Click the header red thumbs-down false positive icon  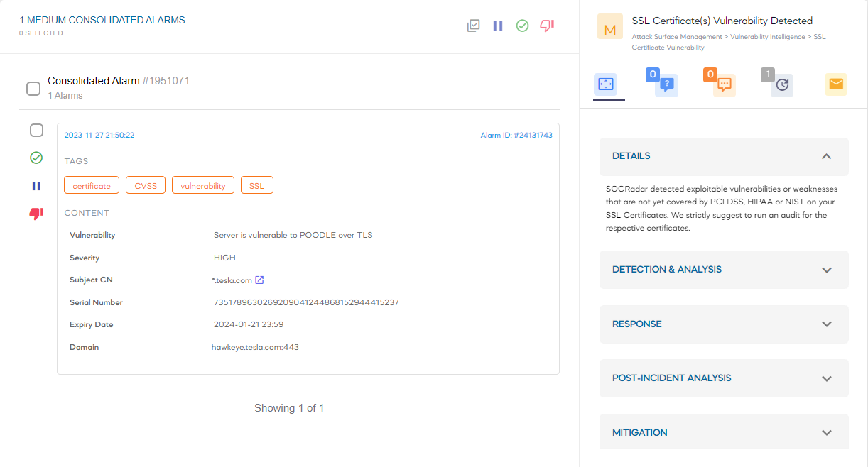pos(547,26)
